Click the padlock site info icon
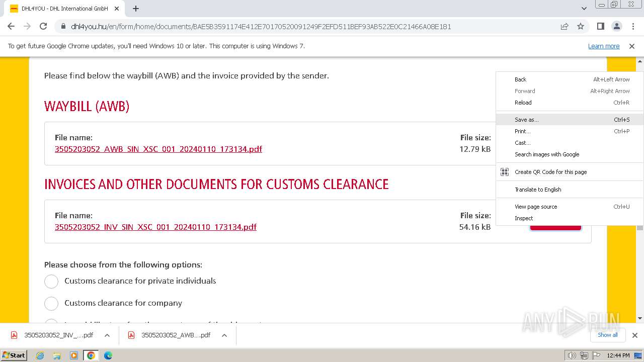 [63, 27]
